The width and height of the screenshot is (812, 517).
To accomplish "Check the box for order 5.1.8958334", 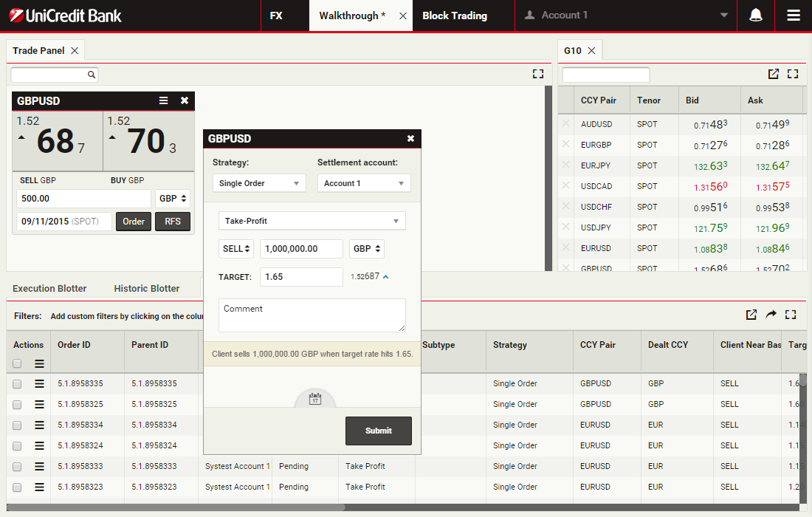I will tap(17, 425).
